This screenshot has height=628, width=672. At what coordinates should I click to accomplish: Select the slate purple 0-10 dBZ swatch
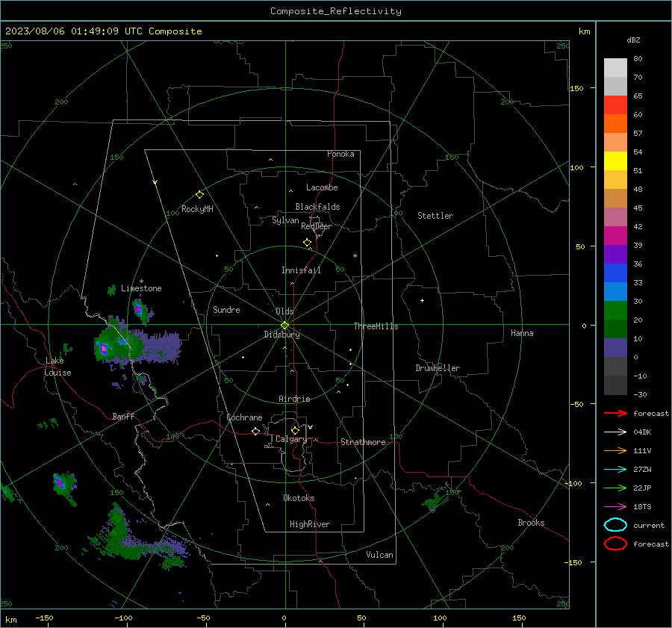[615, 348]
